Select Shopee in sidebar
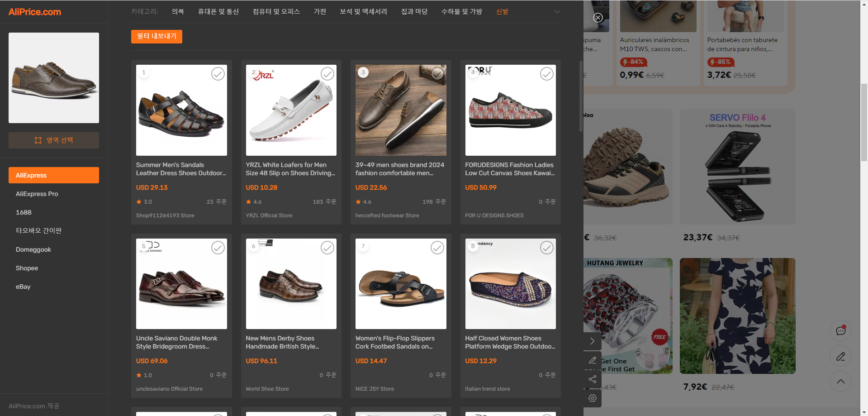The image size is (868, 416). [54, 268]
